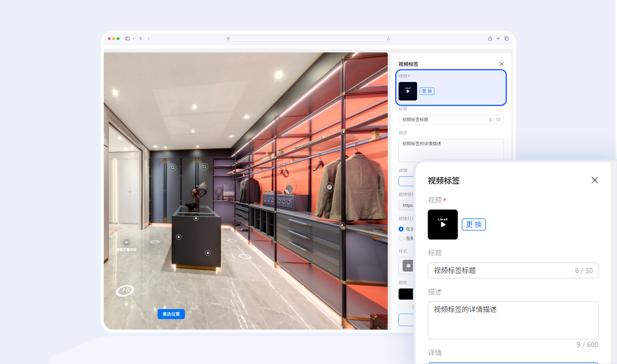617x364 pixels.
Task: Select scene marker 36 on the floor
Action: pyautogui.click(x=125, y=290)
